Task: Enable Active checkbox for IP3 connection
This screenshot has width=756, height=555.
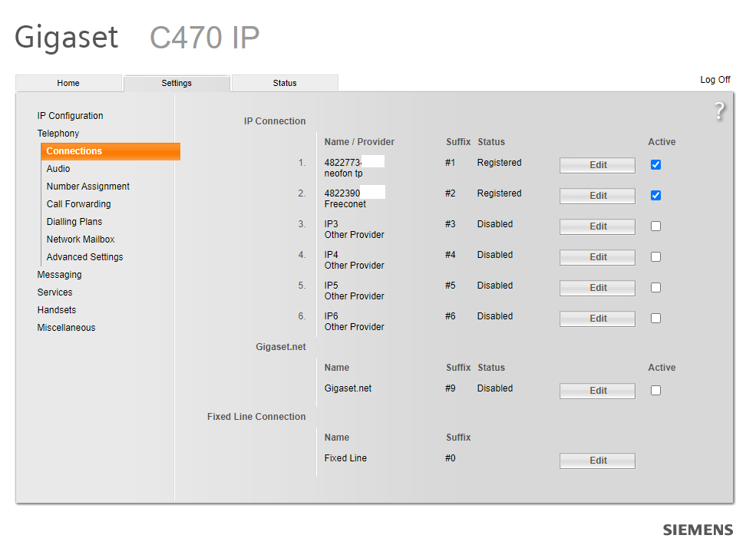Action: click(655, 226)
